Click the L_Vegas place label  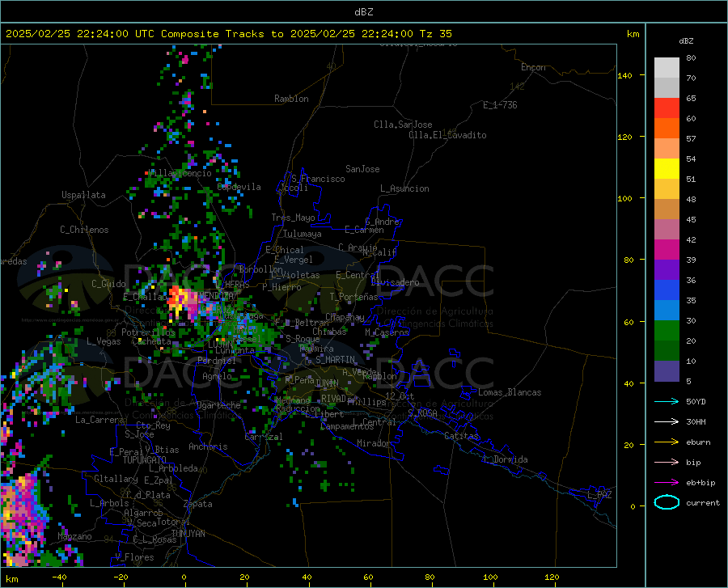pos(104,341)
